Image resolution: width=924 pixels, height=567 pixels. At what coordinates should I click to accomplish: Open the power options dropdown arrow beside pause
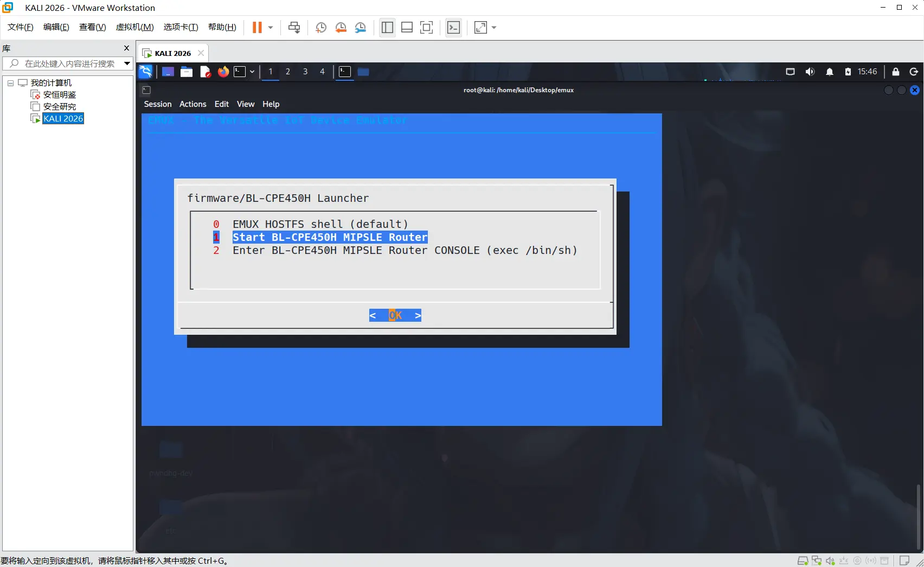pos(271,28)
